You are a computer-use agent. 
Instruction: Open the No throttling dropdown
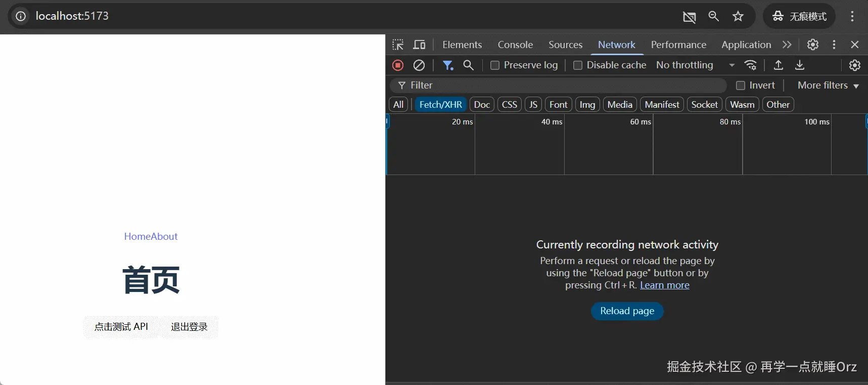coord(696,65)
